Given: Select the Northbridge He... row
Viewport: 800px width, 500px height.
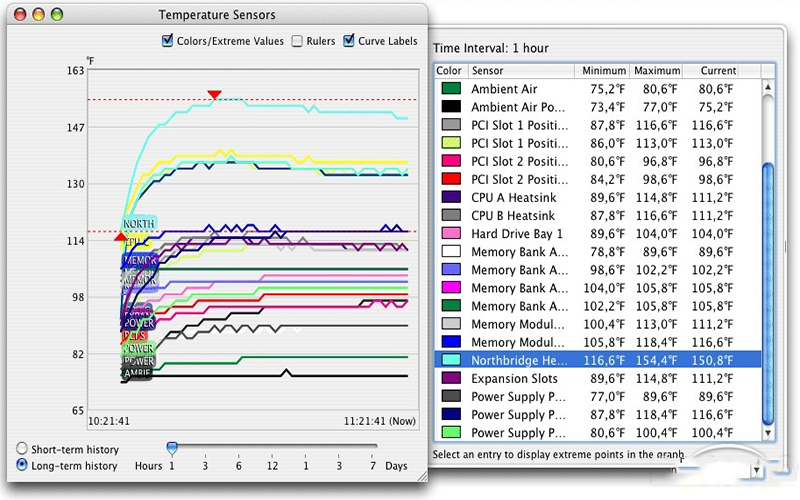Looking at the screenshot, I should 598,360.
